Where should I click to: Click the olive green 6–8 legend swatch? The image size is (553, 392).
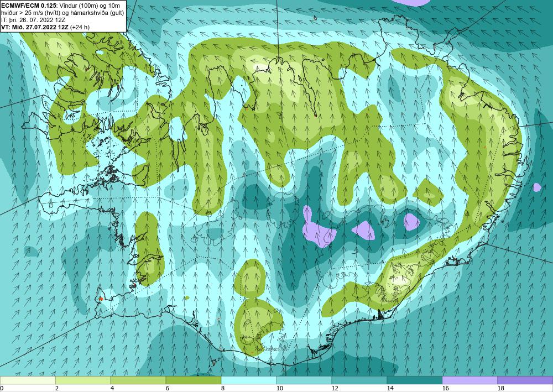point(194,380)
